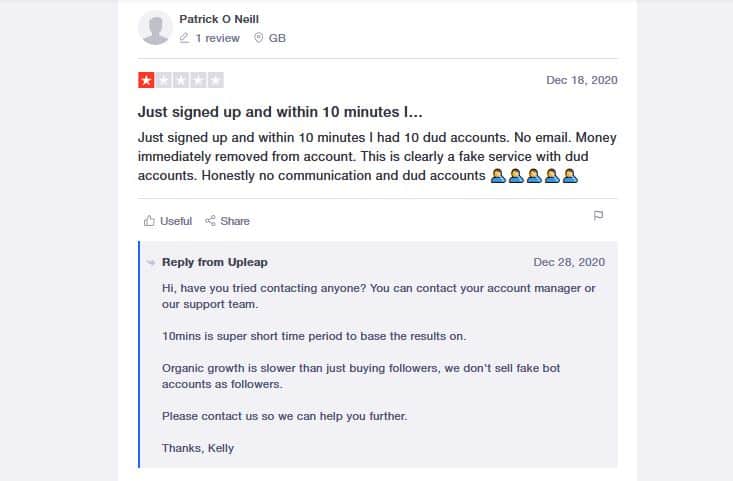
Task: Click the location pin icon
Action: [x=258, y=38]
